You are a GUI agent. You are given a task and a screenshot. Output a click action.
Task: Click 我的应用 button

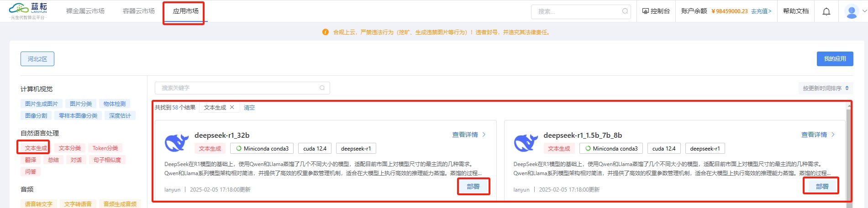(835, 59)
